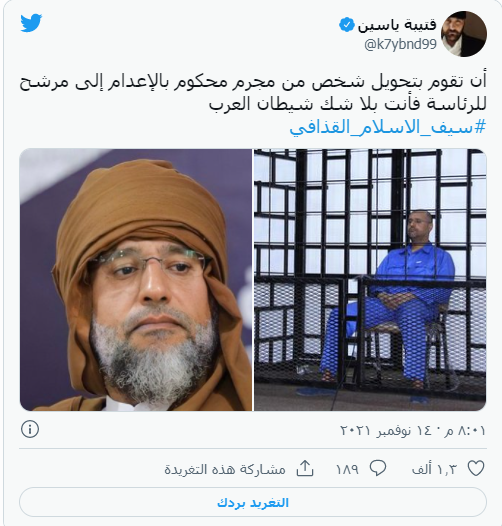Click the circled info icon
The height and width of the screenshot is (526, 502).
(x=30, y=429)
